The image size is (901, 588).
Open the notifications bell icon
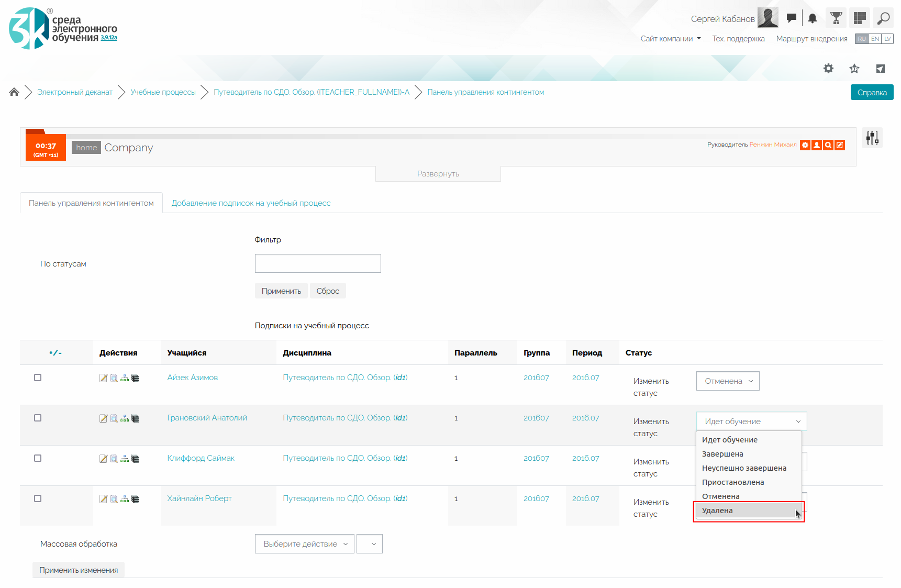tap(812, 19)
